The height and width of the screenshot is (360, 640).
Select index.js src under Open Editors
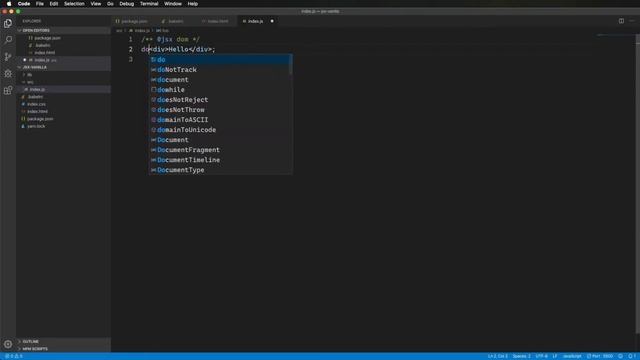click(x=63, y=60)
